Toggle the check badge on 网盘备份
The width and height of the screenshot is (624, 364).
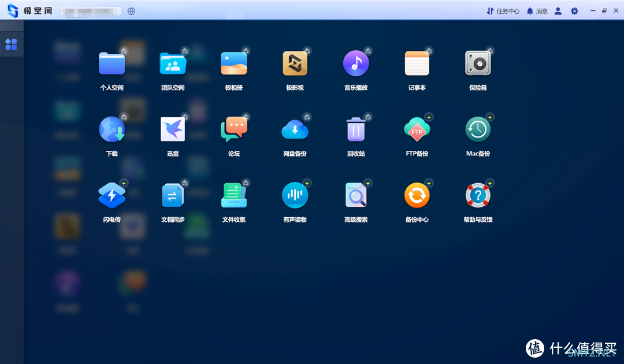click(x=307, y=117)
